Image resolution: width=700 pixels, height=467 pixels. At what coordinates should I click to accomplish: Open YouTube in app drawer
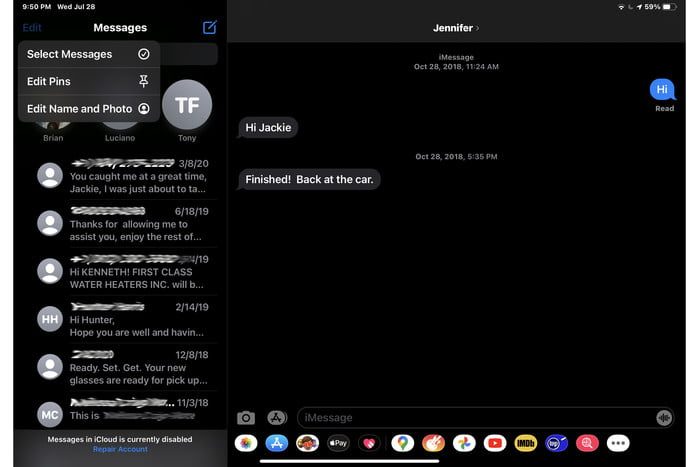coord(495,443)
